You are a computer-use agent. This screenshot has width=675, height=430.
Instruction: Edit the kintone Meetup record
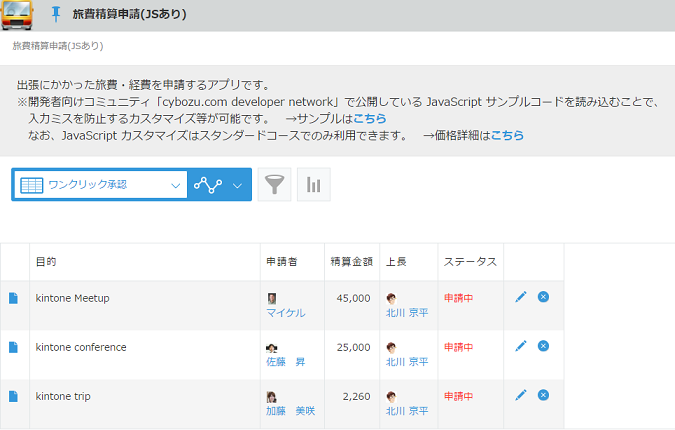point(521,297)
